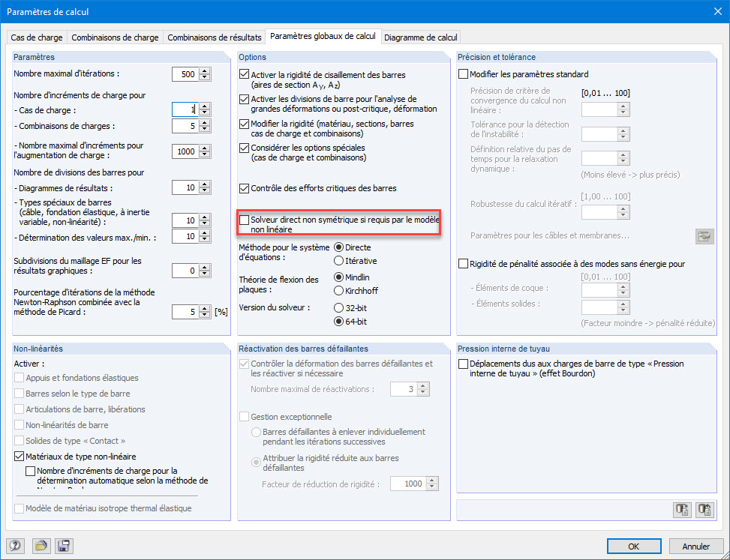This screenshot has width=730, height=560.
Task: Click Newton-Raphson percentage field showing 5
Action: point(185,312)
